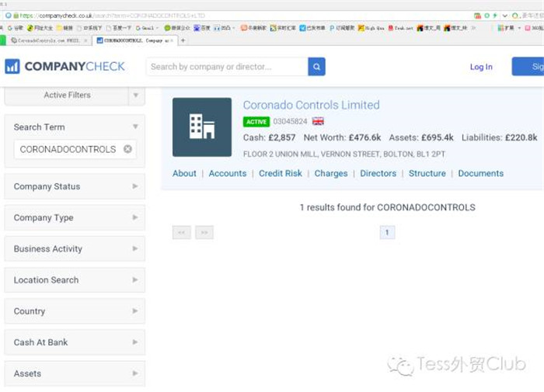The width and height of the screenshot is (544, 392).
Task: Go to next results page button
Action: [x=204, y=233]
